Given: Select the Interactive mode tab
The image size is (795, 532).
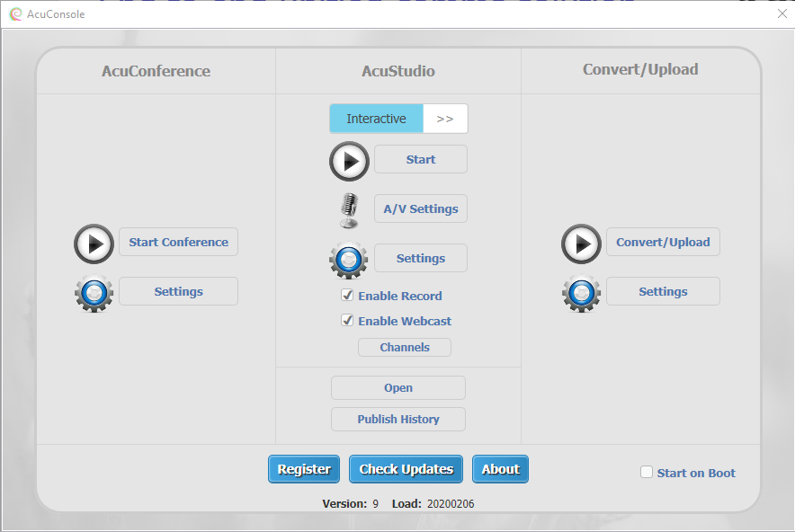Looking at the screenshot, I should tap(376, 119).
